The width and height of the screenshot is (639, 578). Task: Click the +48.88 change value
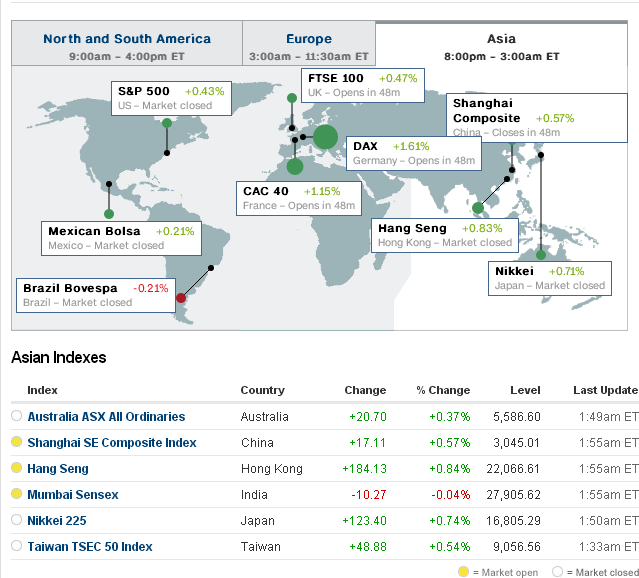pos(368,547)
